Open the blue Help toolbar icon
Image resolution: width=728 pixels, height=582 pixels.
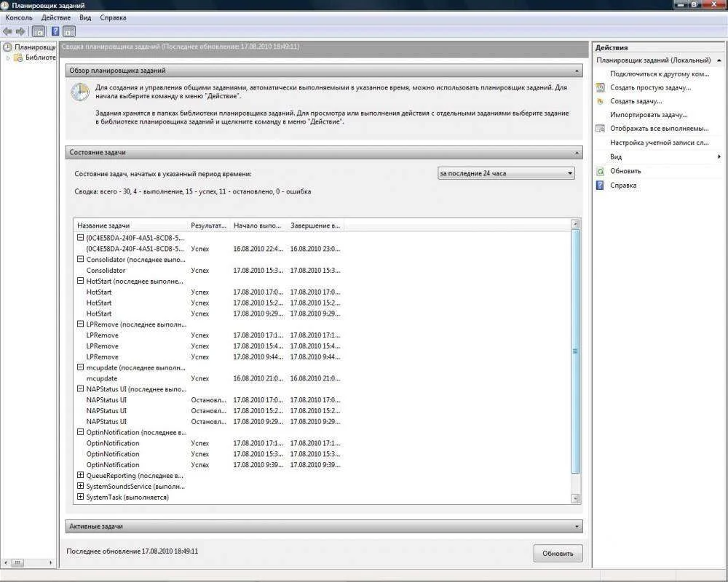point(55,31)
